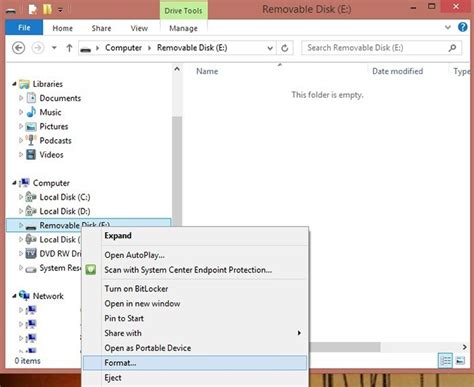The image size is (474, 387).
Task: Click the horizontal scrollbar right arrow
Action: [x=464, y=347]
